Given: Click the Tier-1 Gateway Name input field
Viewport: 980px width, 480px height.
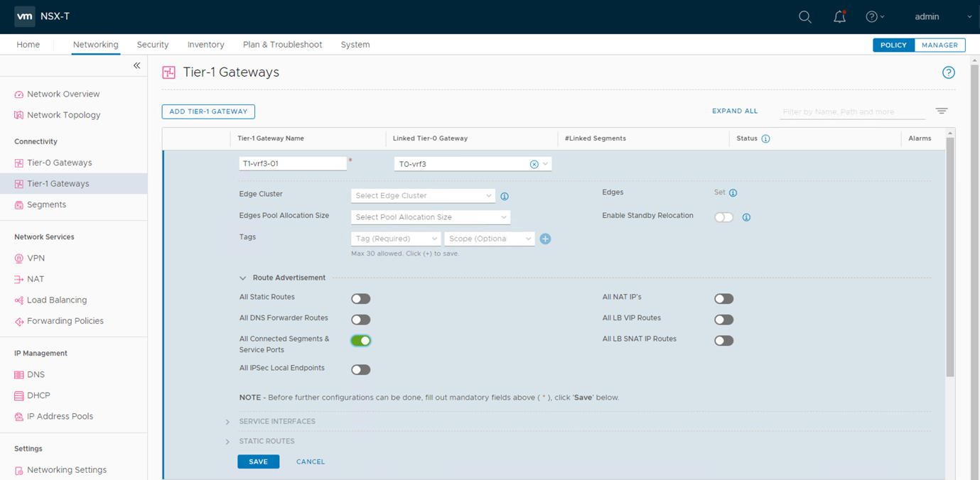Looking at the screenshot, I should tap(292, 164).
